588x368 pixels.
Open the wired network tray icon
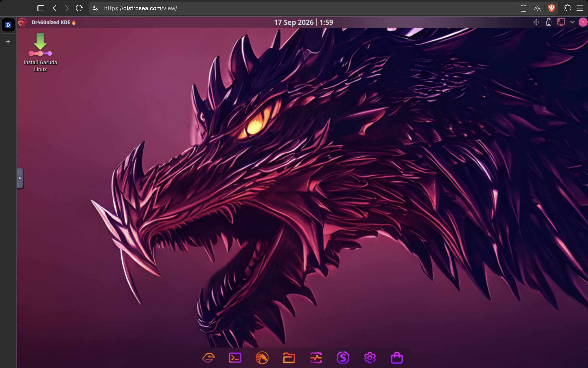tap(561, 22)
